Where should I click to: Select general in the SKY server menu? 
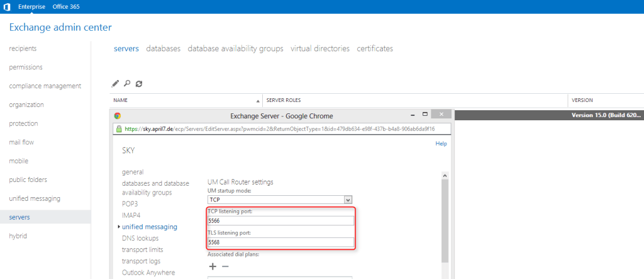[133, 172]
